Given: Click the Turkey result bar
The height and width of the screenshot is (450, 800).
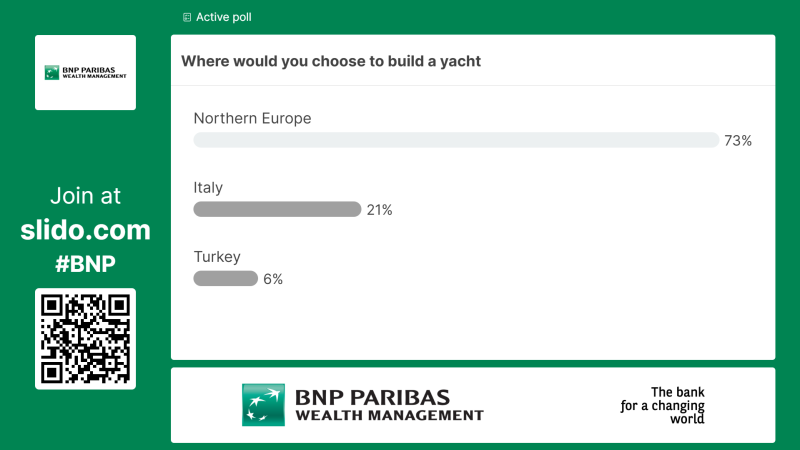Looking at the screenshot, I should (225, 279).
